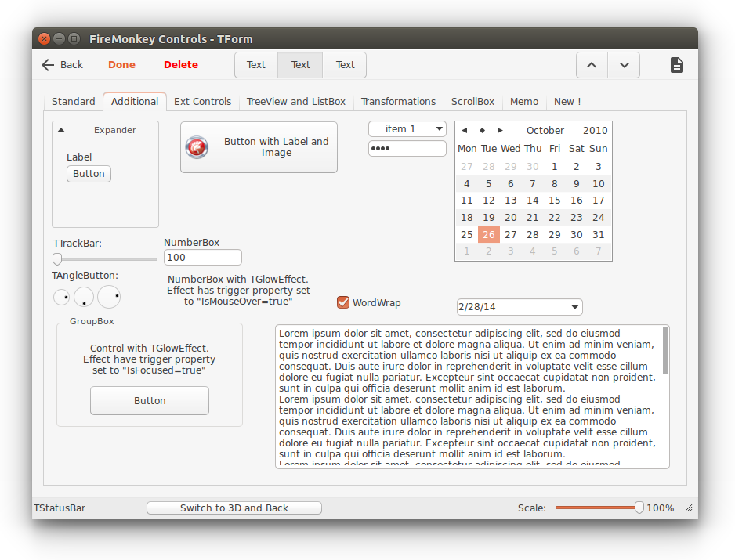Click Label text in Expander
The width and height of the screenshot is (735, 560).
tap(78, 157)
